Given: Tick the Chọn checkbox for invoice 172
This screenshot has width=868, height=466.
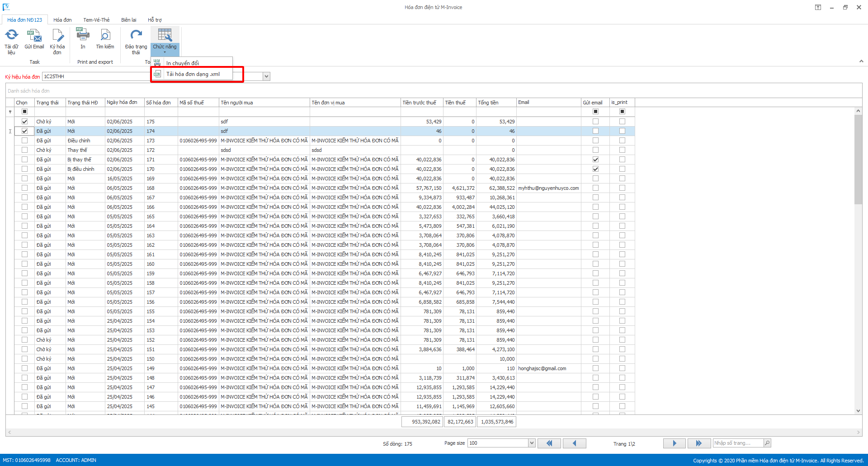Looking at the screenshot, I should coord(24,150).
